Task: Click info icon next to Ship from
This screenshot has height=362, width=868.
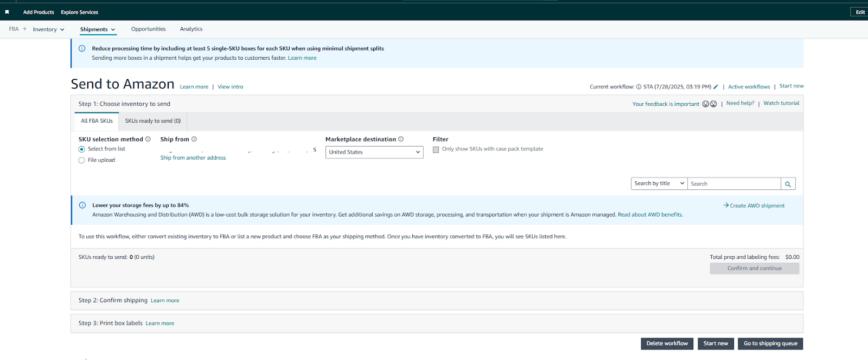Action: click(194, 139)
